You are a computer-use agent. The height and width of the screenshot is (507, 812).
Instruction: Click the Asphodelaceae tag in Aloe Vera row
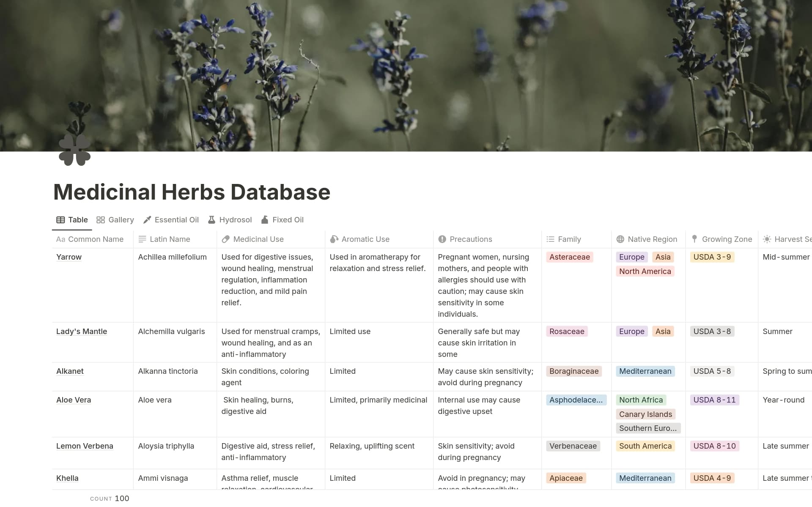tap(576, 400)
